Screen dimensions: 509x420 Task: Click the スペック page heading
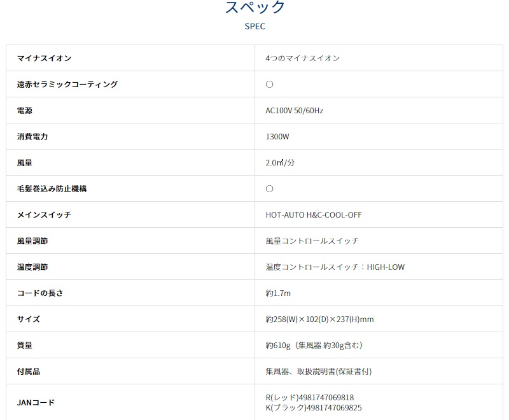tap(254, 8)
